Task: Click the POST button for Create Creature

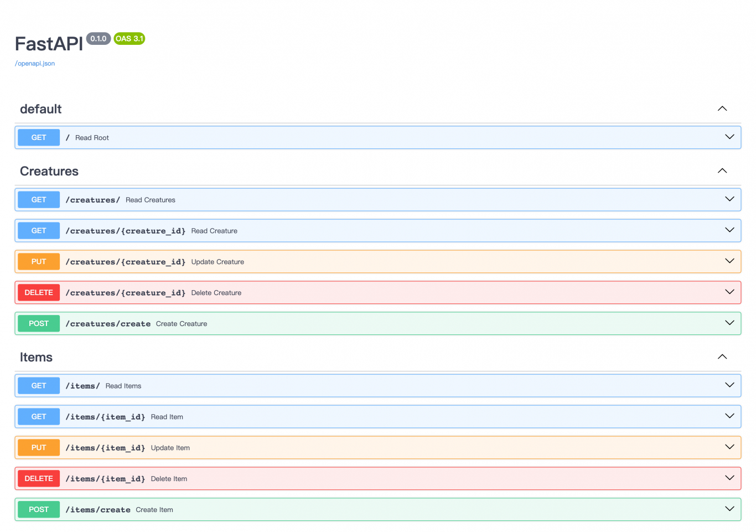Action: (39, 323)
